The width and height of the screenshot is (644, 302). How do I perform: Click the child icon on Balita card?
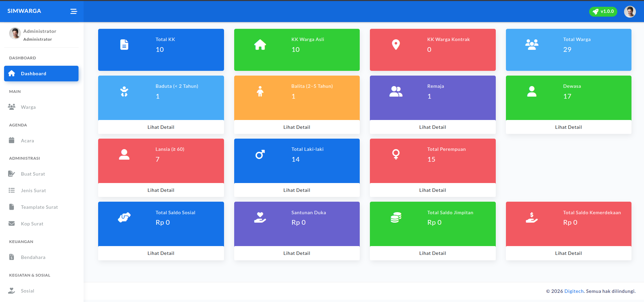pyautogui.click(x=260, y=92)
